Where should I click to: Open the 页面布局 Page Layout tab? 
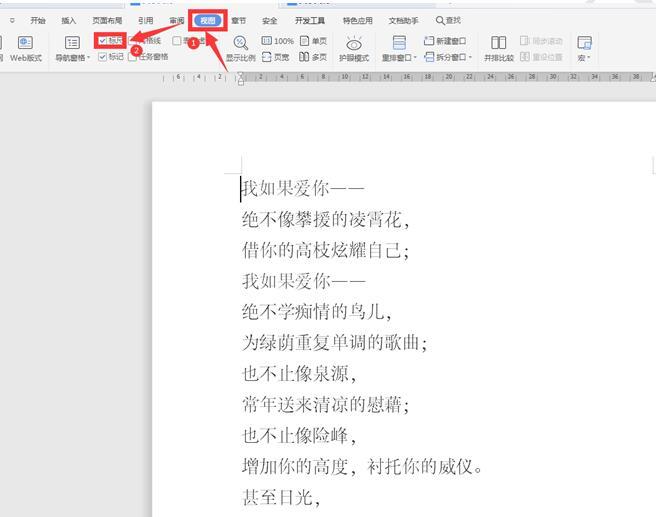tap(107, 20)
